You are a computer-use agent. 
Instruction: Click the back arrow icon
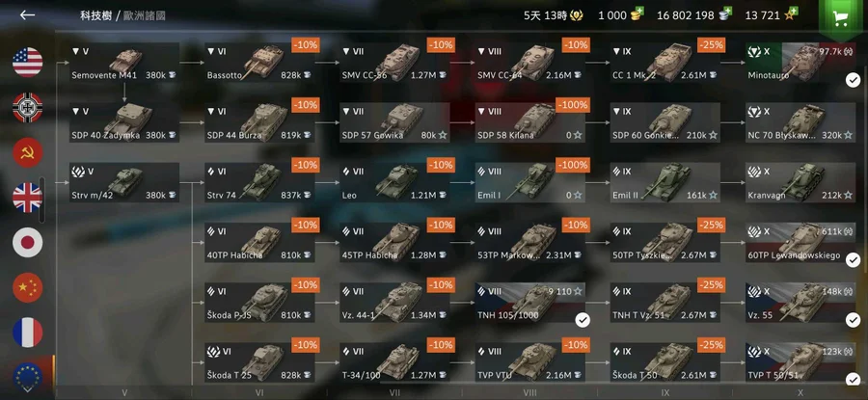(27, 14)
